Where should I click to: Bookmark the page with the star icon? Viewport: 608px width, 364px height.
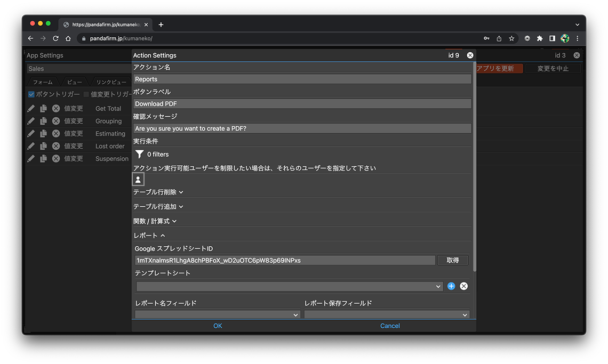coord(511,38)
